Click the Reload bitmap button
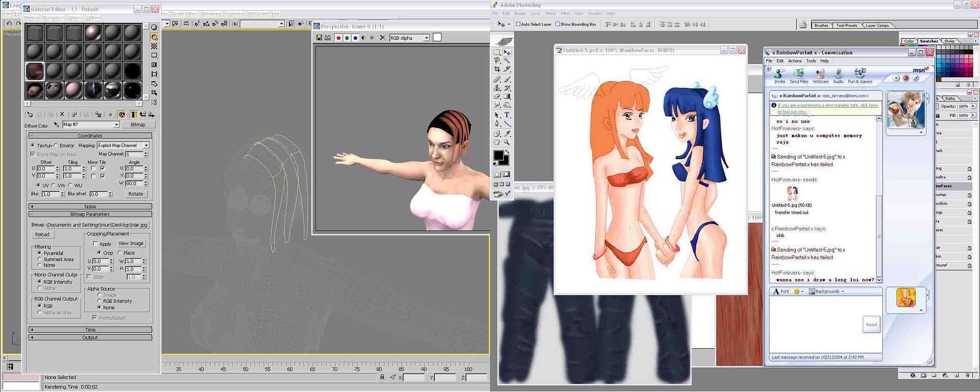 click(x=42, y=235)
